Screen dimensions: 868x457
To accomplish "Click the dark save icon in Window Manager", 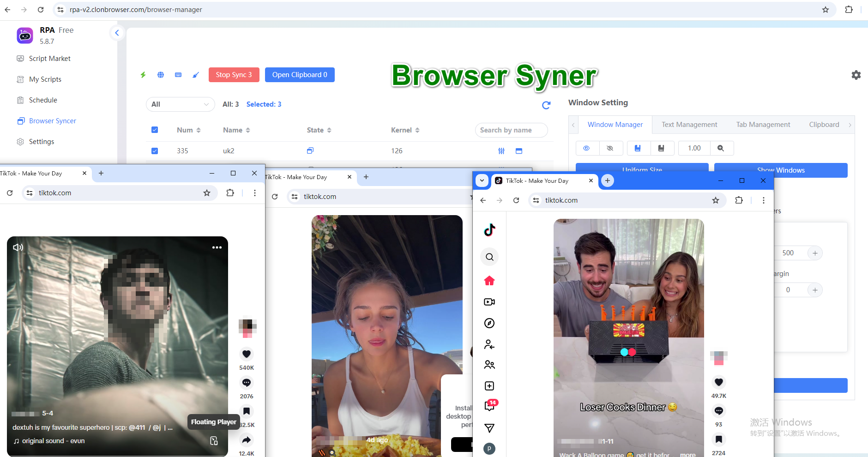I will pos(662,148).
